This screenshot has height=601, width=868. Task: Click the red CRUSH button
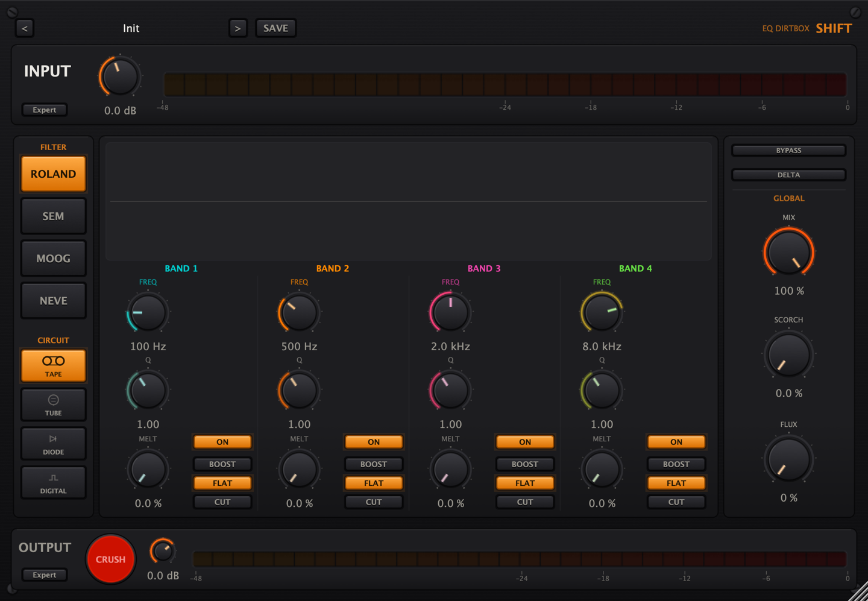click(x=111, y=559)
